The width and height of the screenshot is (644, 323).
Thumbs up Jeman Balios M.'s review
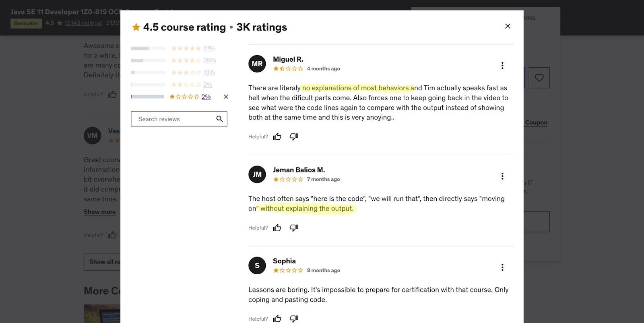click(x=277, y=228)
